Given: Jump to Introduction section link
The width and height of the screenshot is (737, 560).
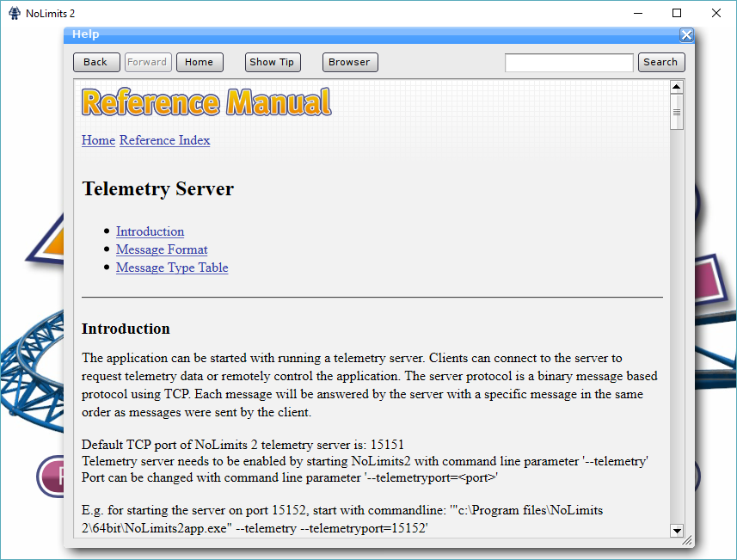Looking at the screenshot, I should coord(150,231).
